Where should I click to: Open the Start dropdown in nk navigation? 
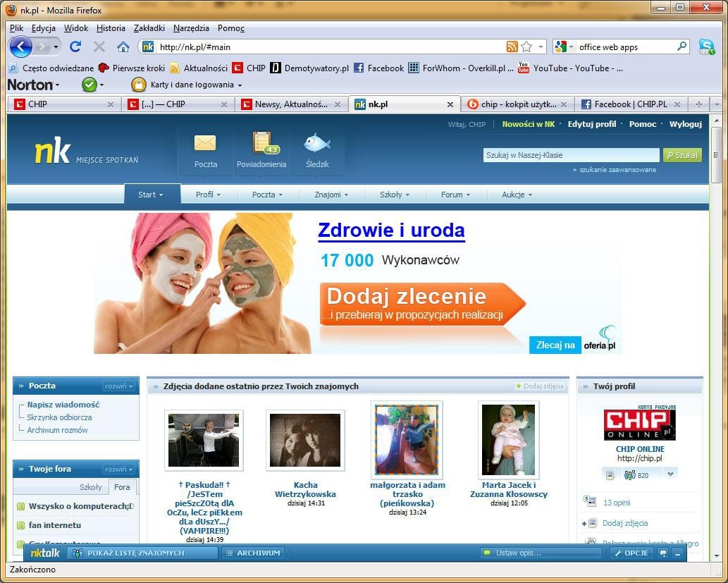pyautogui.click(x=150, y=195)
